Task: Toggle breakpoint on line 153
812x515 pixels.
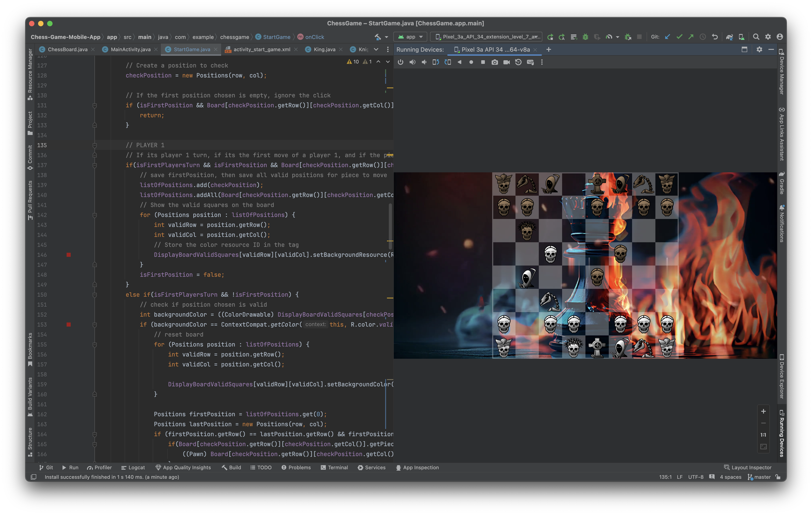Action: pyautogui.click(x=69, y=325)
